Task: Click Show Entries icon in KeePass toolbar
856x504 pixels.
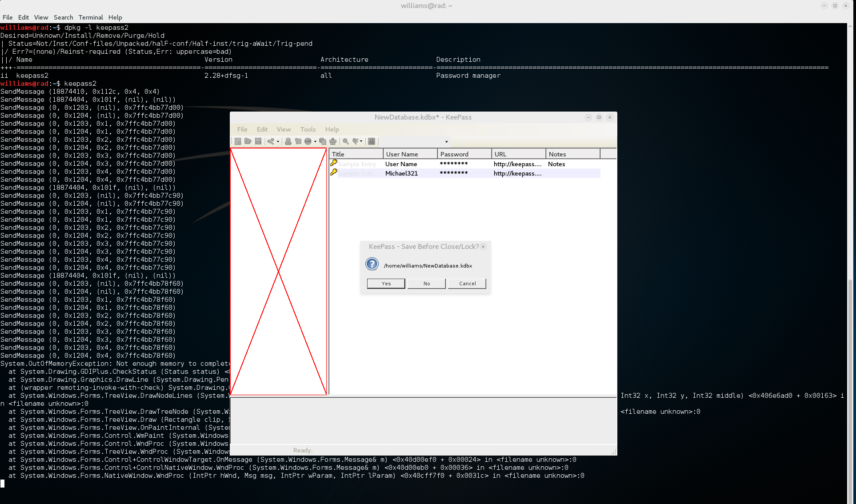Action: coord(356,141)
